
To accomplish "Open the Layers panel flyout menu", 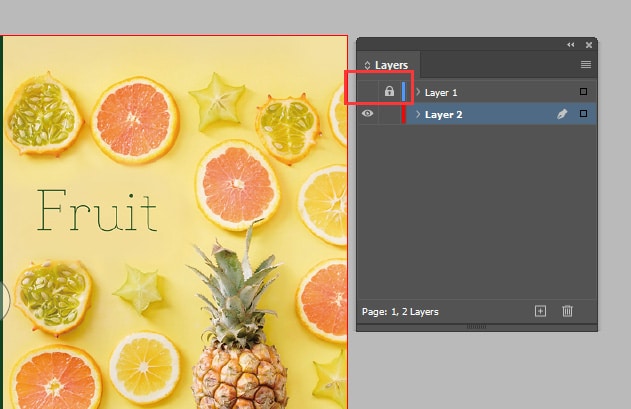I will pos(586,64).
